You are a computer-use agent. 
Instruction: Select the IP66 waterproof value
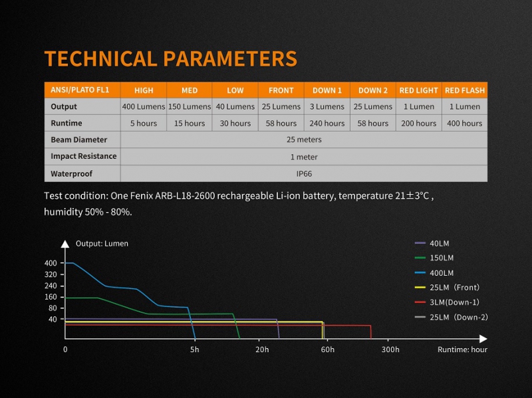pos(304,173)
